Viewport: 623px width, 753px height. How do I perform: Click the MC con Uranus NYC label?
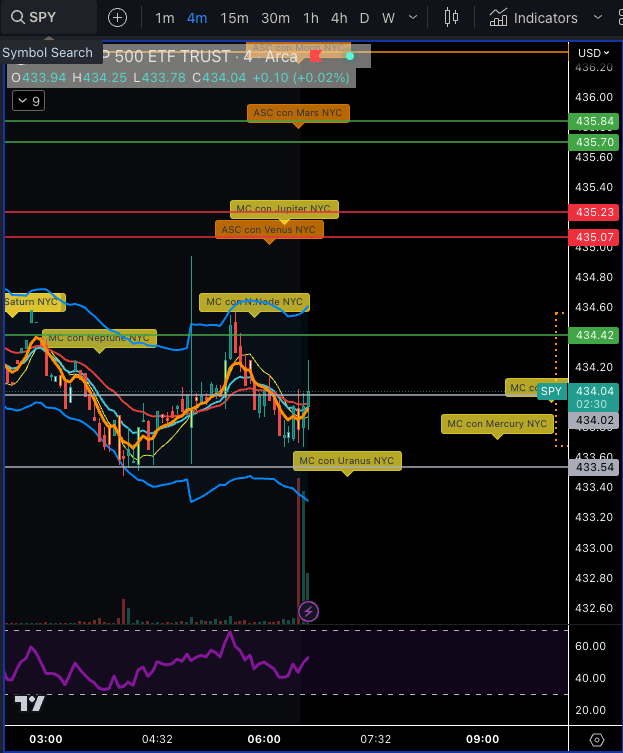pyautogui.click(x=347, y=461)
